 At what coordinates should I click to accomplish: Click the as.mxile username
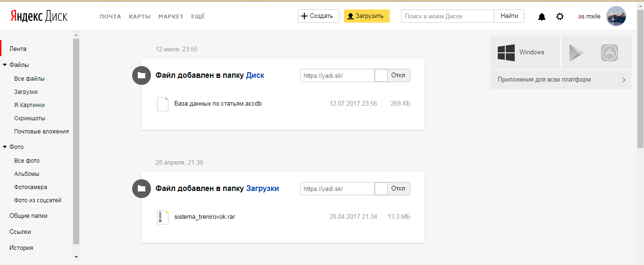(x=589, y=17)
